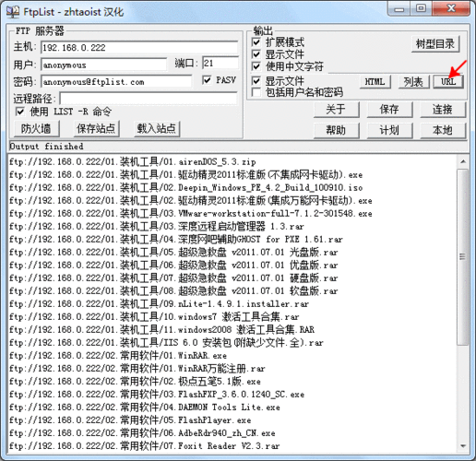
Task: Select the nLite-1.4.9.1.installer.rar line
Action: (x=159, y=303)
